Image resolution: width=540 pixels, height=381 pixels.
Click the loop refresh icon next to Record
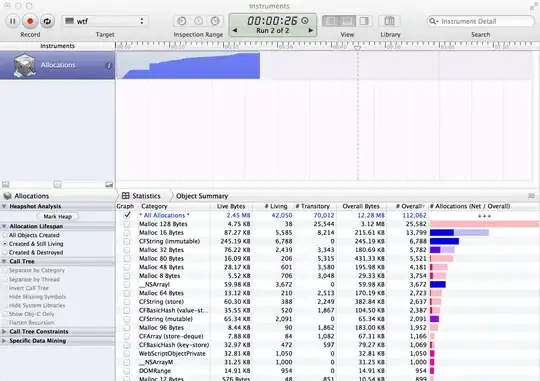click(x=47, y=21)
